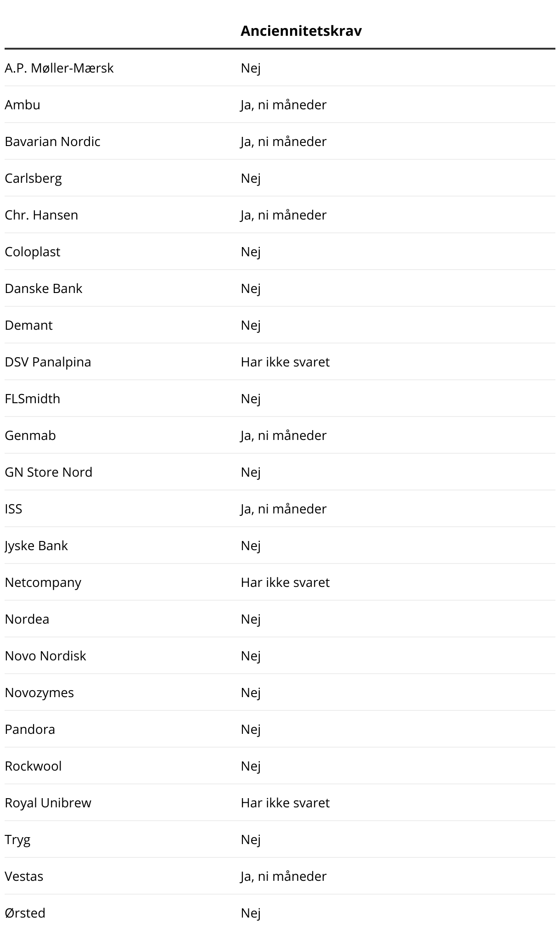560x935 pixels.
Task: Click 'Nej' value beside Tryg
Action: point(251,839)
